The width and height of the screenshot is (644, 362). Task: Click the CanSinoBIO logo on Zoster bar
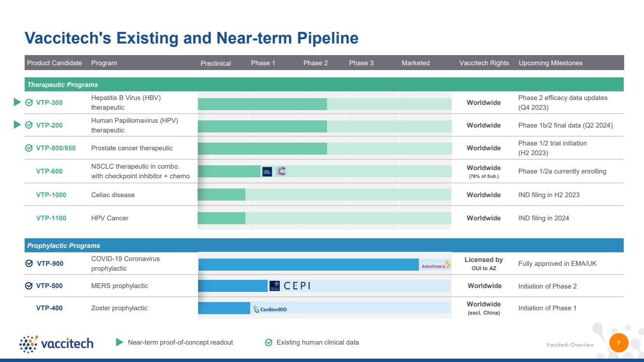coord(270,309)
